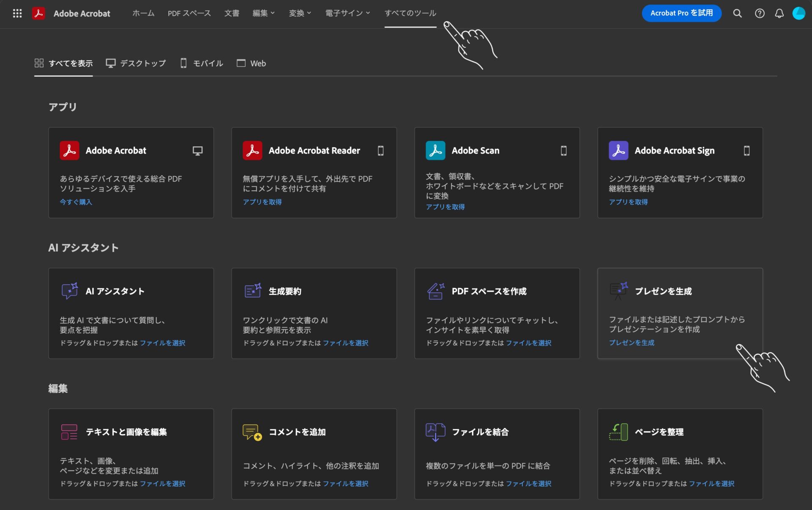The image size is (812, 510).
Task: Click mobile icon on Adobe Acrobat Reader card
Action: pyautogui.click(x=381, y=151)
